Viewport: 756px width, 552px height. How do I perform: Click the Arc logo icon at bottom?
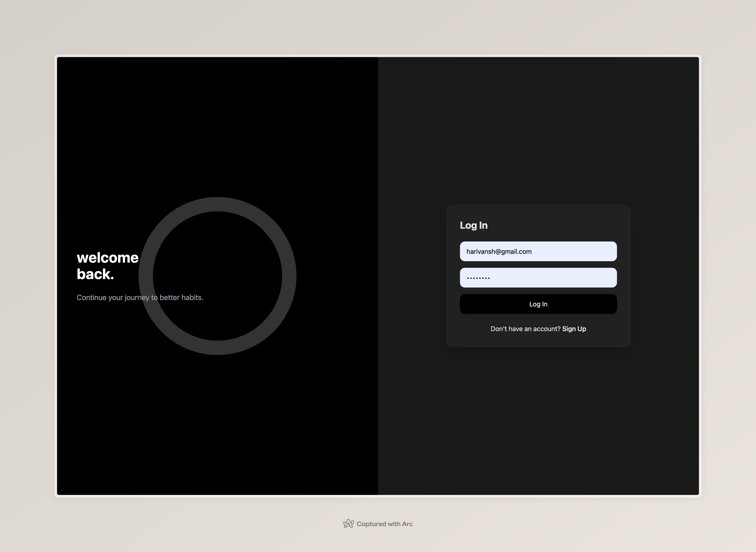click(x=348, y=524)
